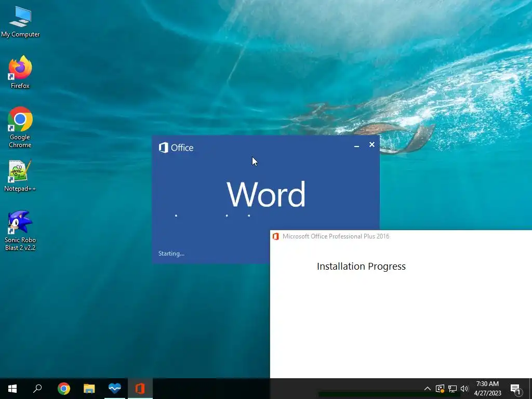Launch Sonic Robo Blast 2 shortcut
Screen dimensions: 532x399
pyautogui.click(x=20, y=230)
